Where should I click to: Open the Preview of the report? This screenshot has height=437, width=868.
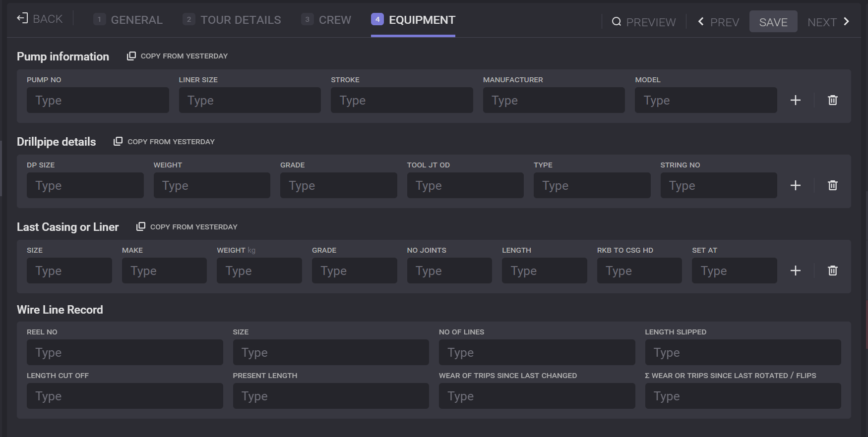click(x=644, y=22)
